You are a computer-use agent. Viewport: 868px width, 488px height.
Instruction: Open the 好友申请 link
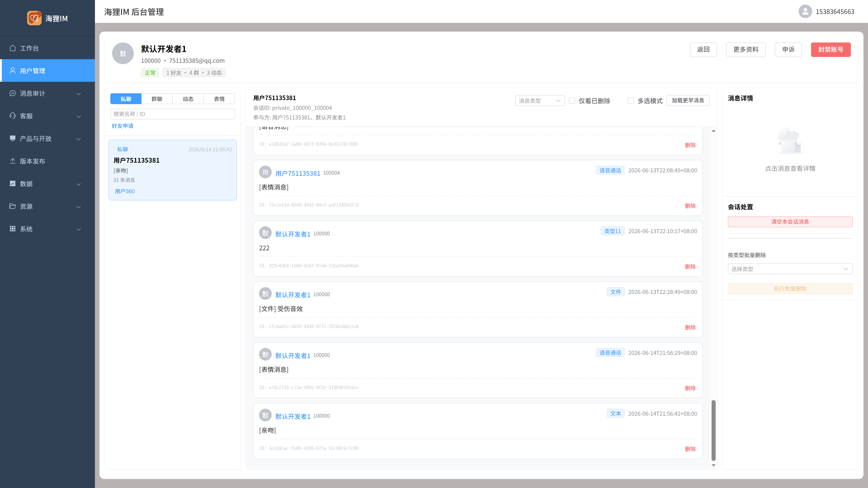[x=122, y=126]
